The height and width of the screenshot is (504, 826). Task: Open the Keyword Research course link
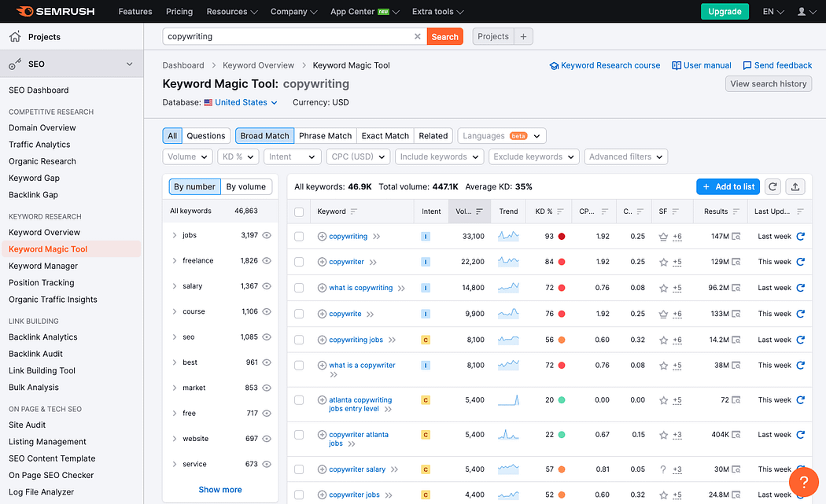pyautogui.click(x=605, y=65)
